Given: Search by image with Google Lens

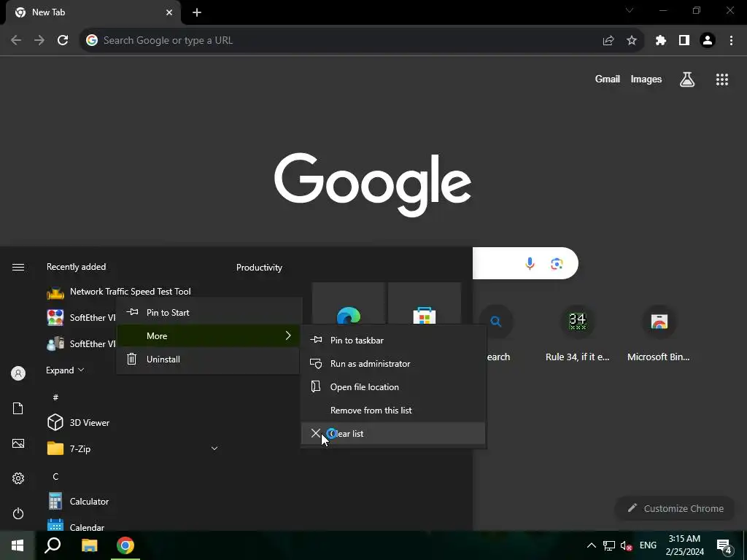Looking at the screenshot, I should coord(557,263).
